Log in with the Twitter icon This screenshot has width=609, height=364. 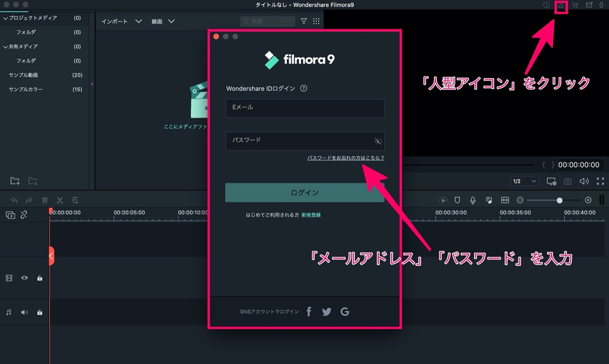(x=326, y=312)
